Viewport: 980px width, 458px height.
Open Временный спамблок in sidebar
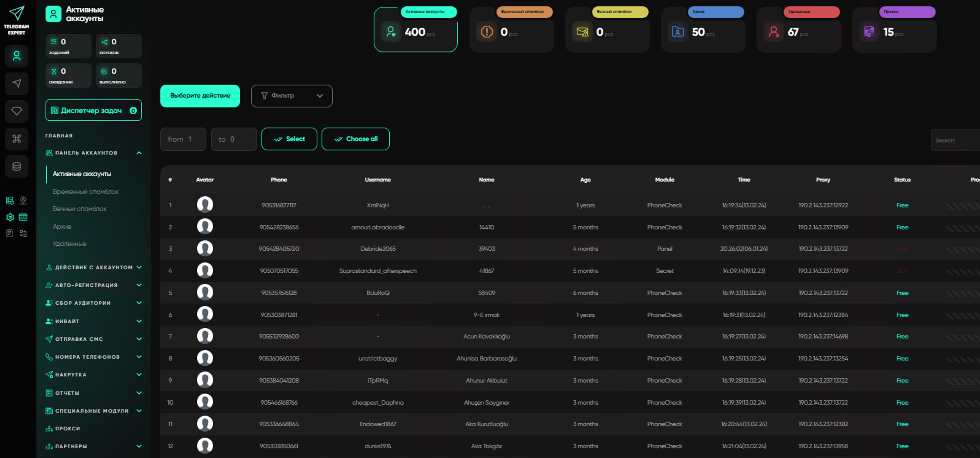point(86,192)
